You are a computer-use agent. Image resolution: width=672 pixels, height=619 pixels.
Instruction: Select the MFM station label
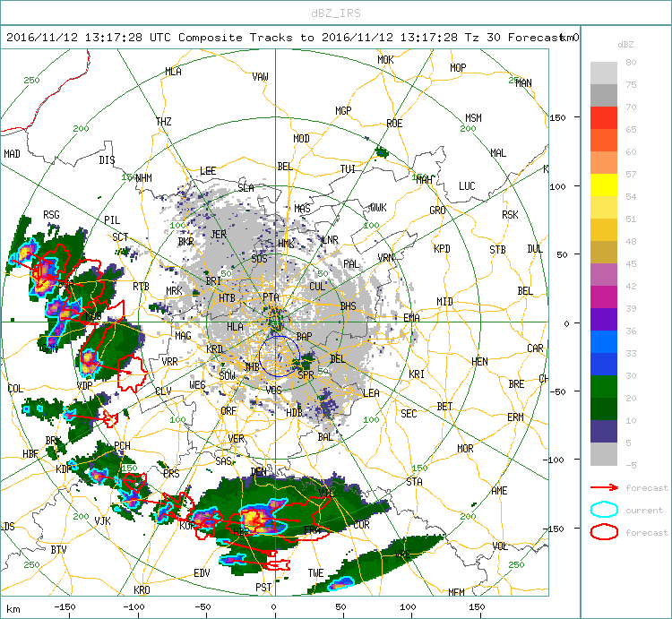(456, 592)
